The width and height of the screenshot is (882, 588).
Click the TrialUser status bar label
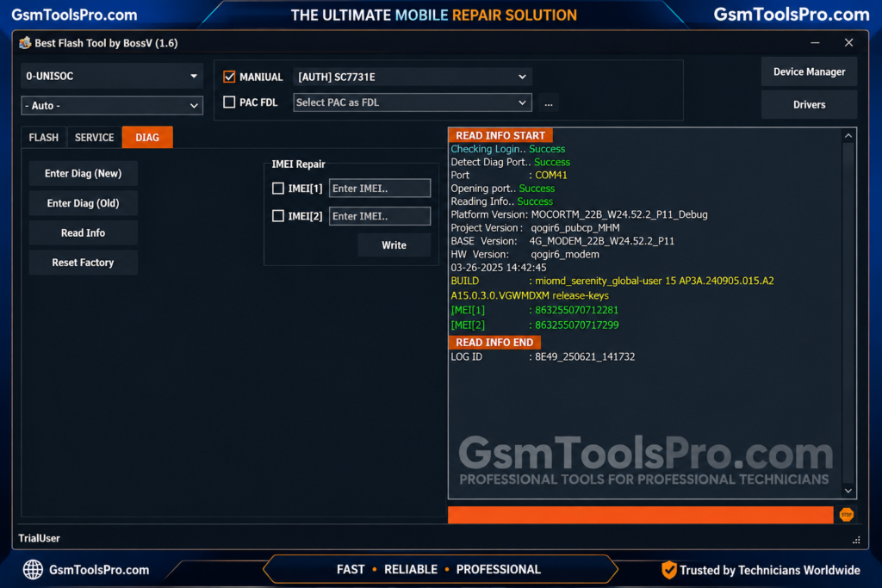click(x=39, y=538)
